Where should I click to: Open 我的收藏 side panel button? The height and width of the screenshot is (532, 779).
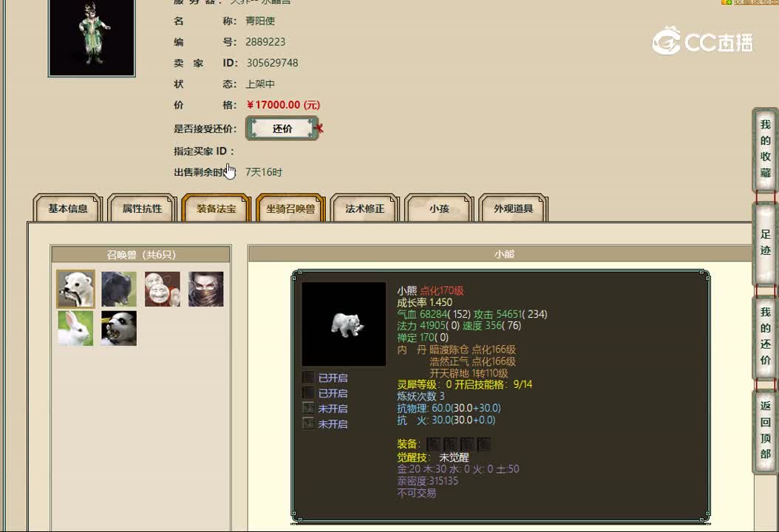pyautogui.click(x=765, y=149)
